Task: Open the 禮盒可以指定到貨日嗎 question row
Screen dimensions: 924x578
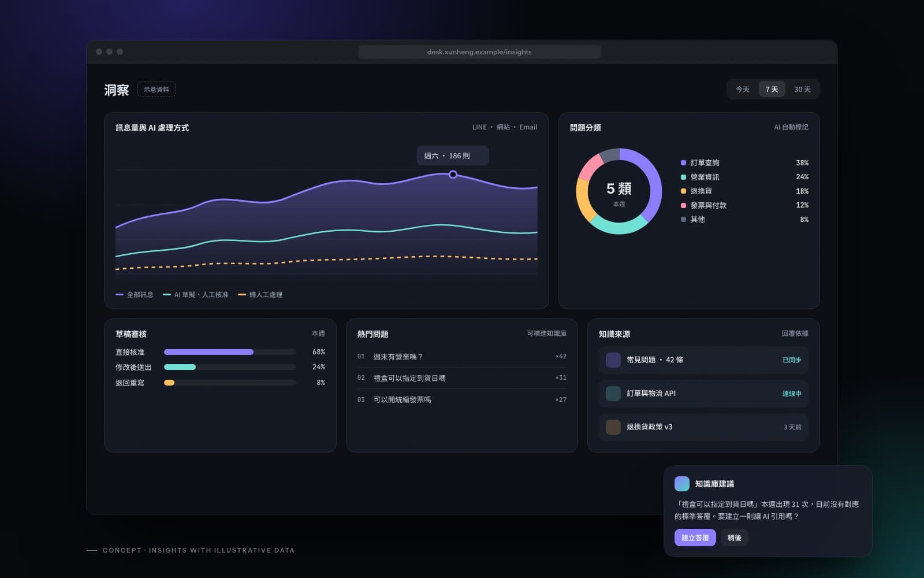Action: tap(462, 378)
